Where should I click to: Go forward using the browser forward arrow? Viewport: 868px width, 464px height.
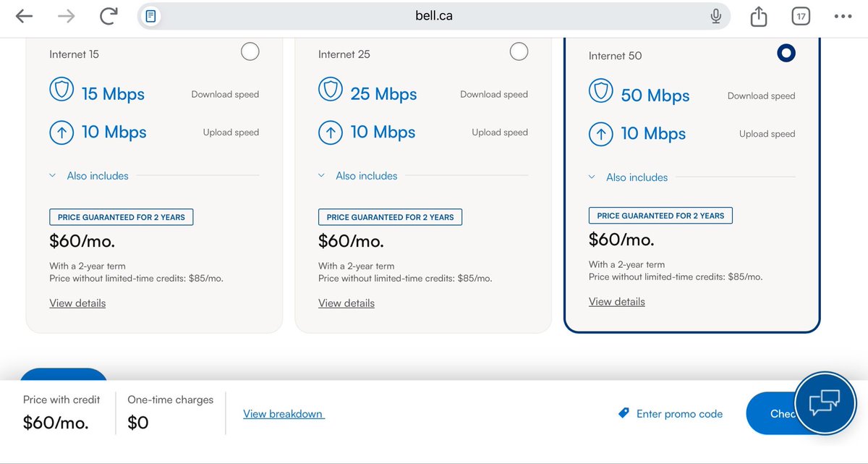66,16
